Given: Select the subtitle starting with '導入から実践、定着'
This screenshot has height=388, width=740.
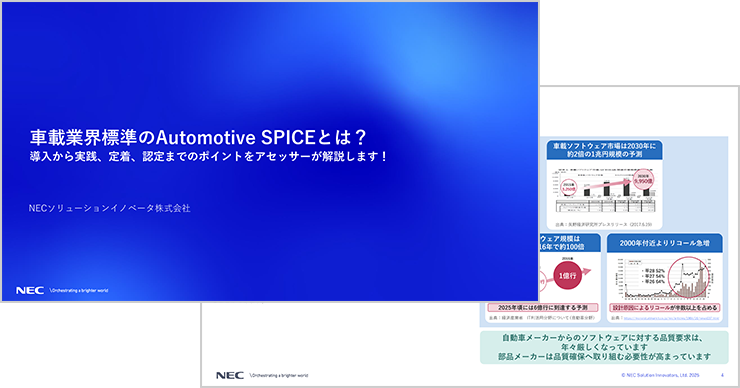Looking at the screenshot, I should click(208, 156).
